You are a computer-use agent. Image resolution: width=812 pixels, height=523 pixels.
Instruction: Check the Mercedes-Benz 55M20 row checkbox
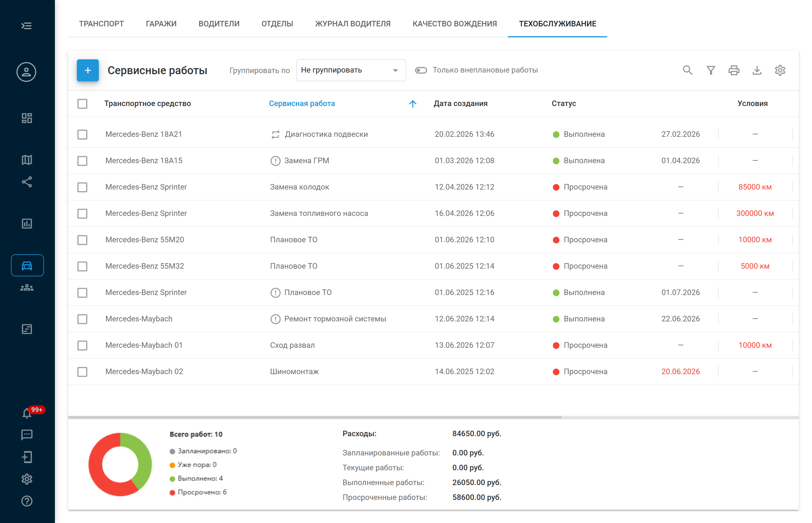click(x=82, y=240)
